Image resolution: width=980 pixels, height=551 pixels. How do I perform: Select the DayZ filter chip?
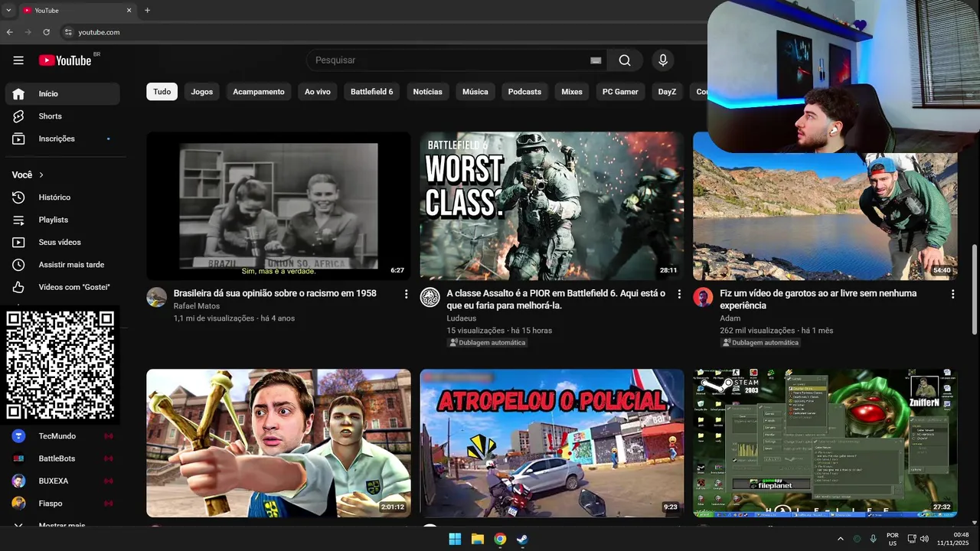(x=668, y=92)
